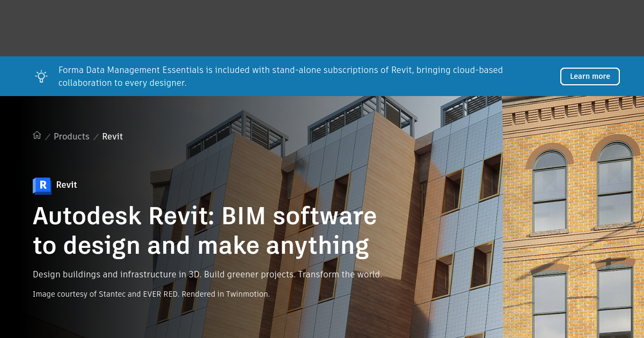The height and width of the screenshot is (338, 644).
Task: Click the image courtesy of Stantec caption
Action: coord(151,294)
